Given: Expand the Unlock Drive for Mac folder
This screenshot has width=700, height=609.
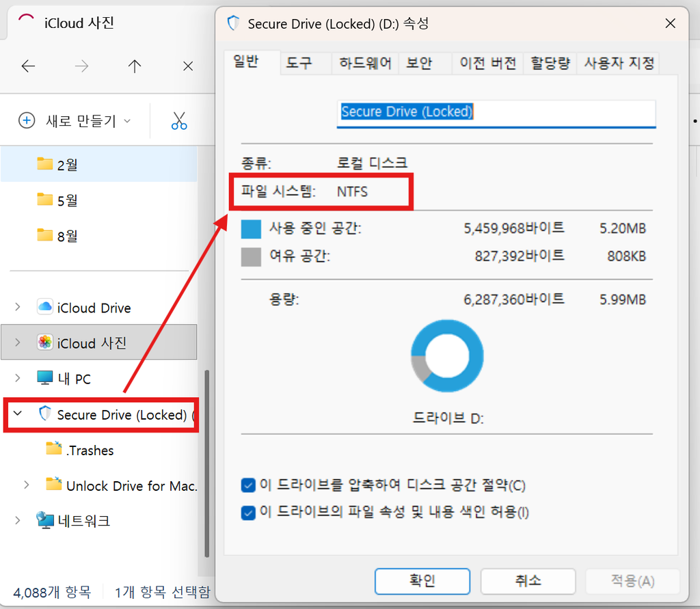Looking at the screenshot, I should (x=27, y=485).
